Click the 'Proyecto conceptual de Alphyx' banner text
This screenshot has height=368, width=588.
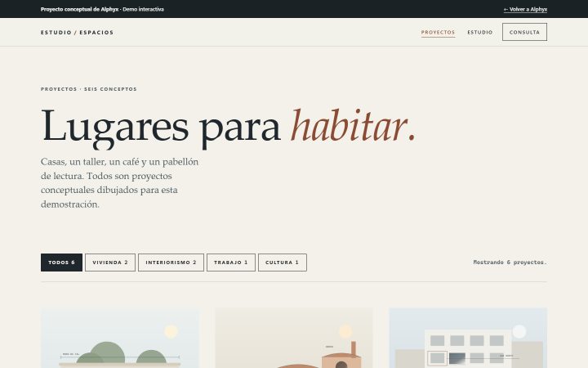79,9
